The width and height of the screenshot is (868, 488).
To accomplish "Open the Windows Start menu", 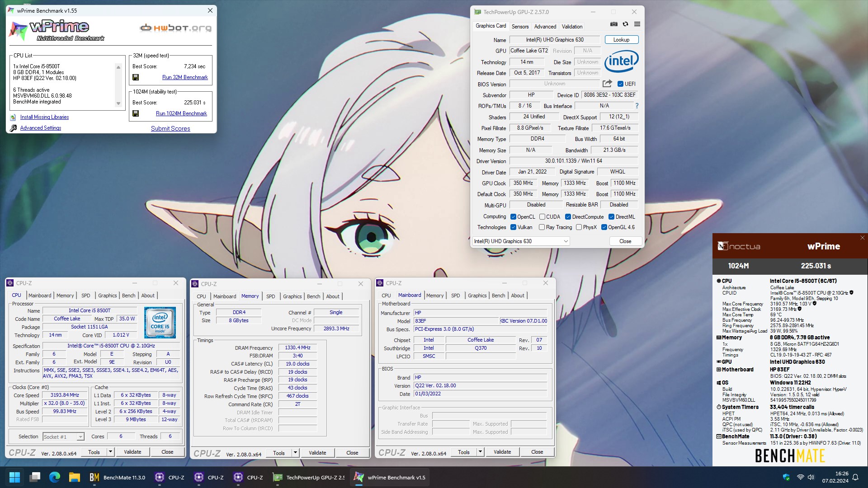I will coord(14,477).
